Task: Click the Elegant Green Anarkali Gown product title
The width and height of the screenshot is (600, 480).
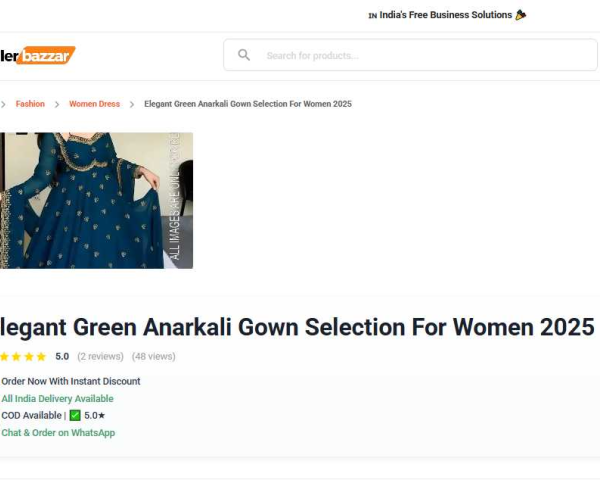Action: [297, 327]
